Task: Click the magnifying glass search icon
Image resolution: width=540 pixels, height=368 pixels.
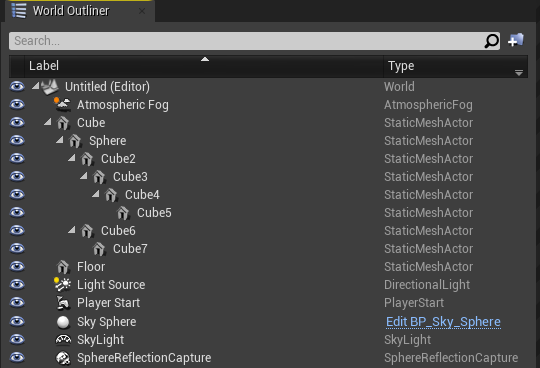Action: (491, 41)
